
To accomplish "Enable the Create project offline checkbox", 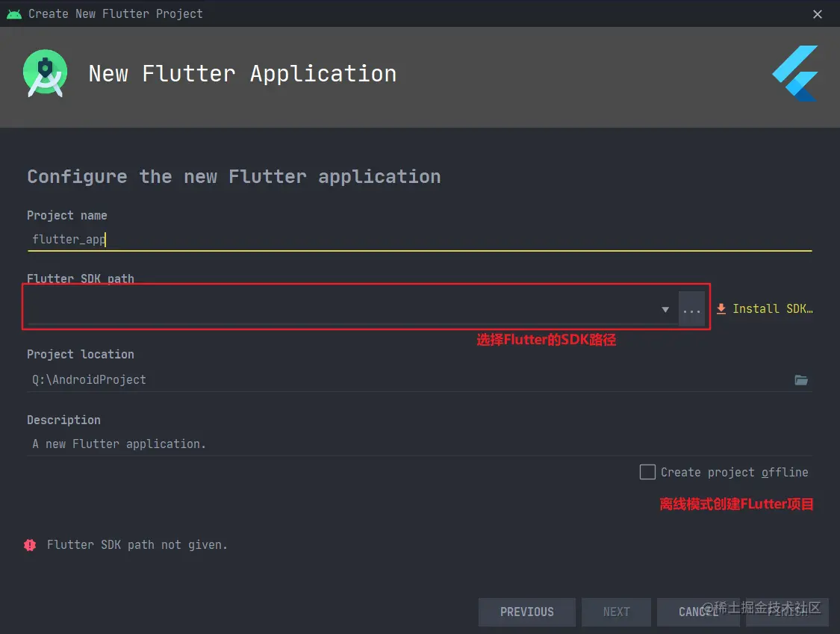I will pyautogui.click(x=647, y=471).
